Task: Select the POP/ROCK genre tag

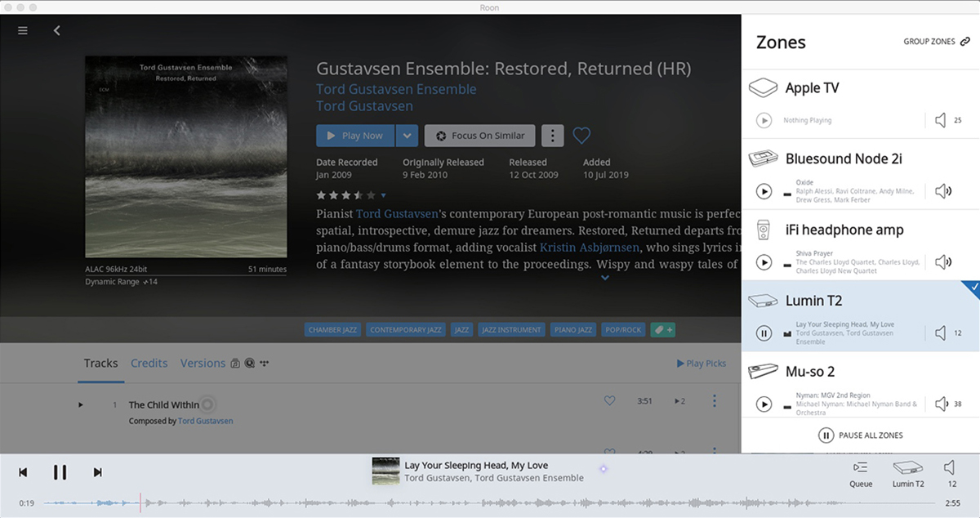Action: pos(623,330)
